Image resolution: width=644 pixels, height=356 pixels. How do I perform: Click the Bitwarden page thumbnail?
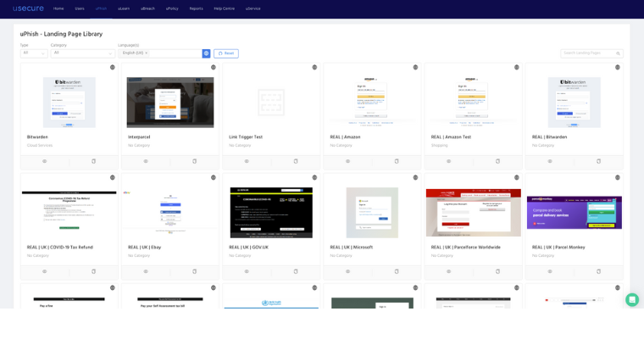click(69, 103)
